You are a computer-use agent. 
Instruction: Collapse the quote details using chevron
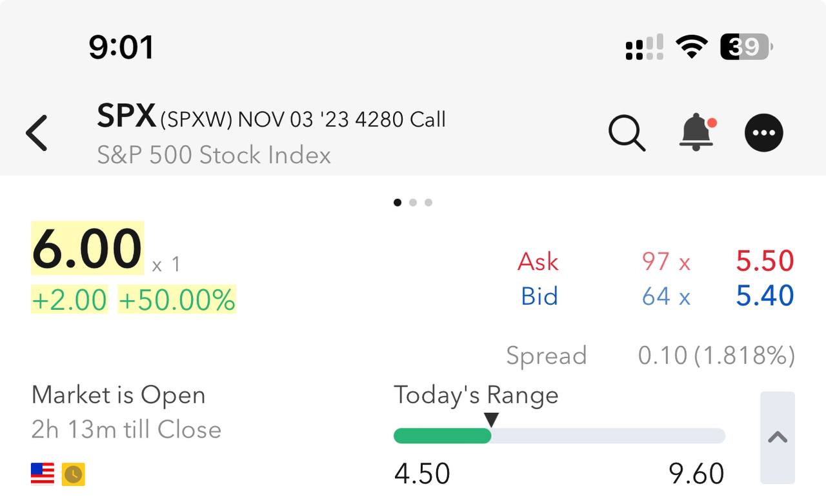[778, 438]
